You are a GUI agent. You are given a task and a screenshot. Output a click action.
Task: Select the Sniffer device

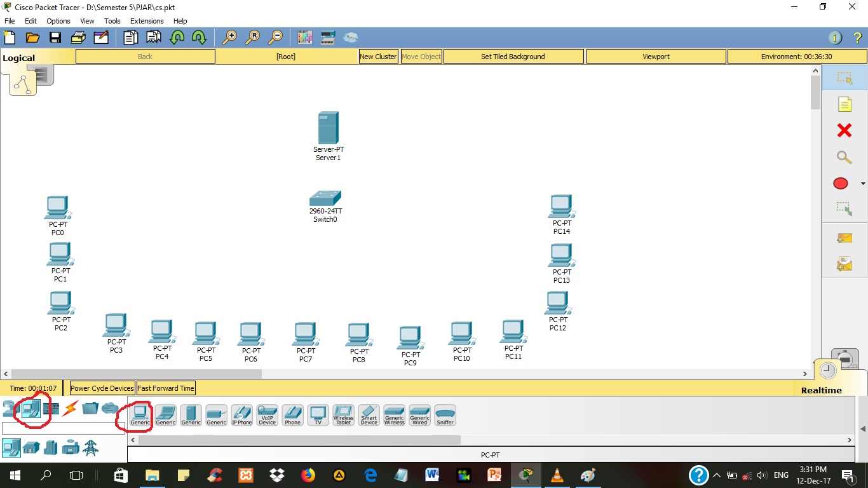(x=445, y=413)
